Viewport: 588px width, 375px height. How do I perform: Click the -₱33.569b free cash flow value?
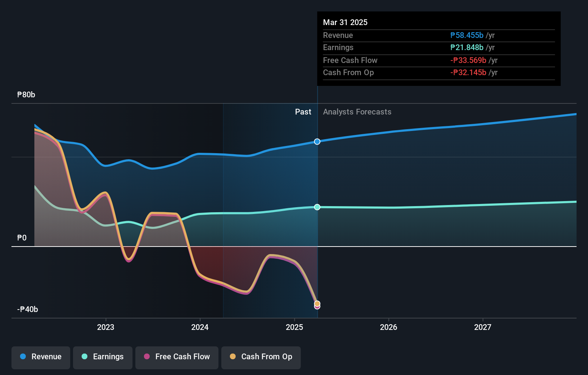pos(468,60)
